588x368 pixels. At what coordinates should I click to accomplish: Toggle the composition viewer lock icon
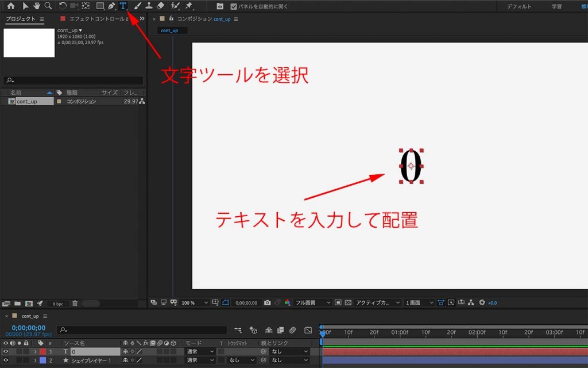pos(171,18)
